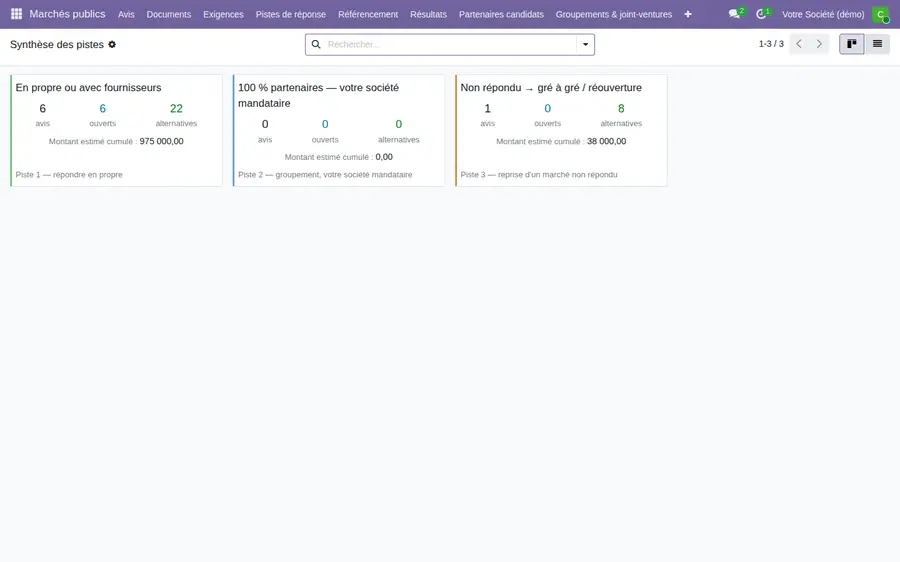Click the search magnifier icon
The width and height of the screenshot is (900, 562).
[x=316, y=44]
